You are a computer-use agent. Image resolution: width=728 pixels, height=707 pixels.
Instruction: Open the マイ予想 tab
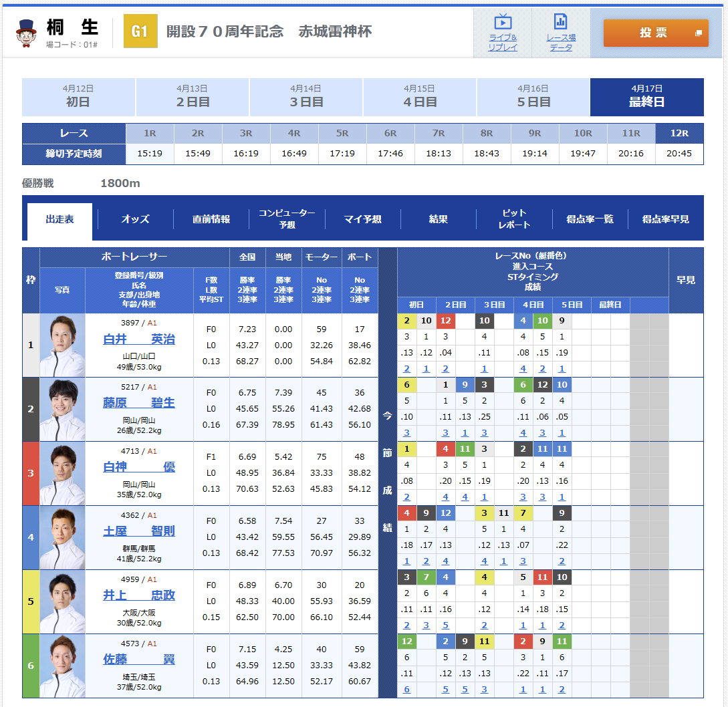tap(362, 219)
